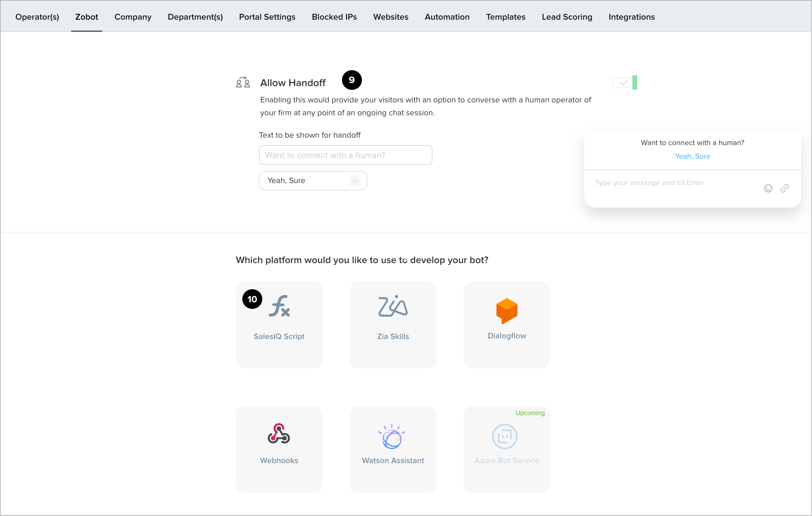Image resolution: width=812 pixels, height=516 pixels.
Task: Switch to the Integrations tab
Action: (632, 17)
